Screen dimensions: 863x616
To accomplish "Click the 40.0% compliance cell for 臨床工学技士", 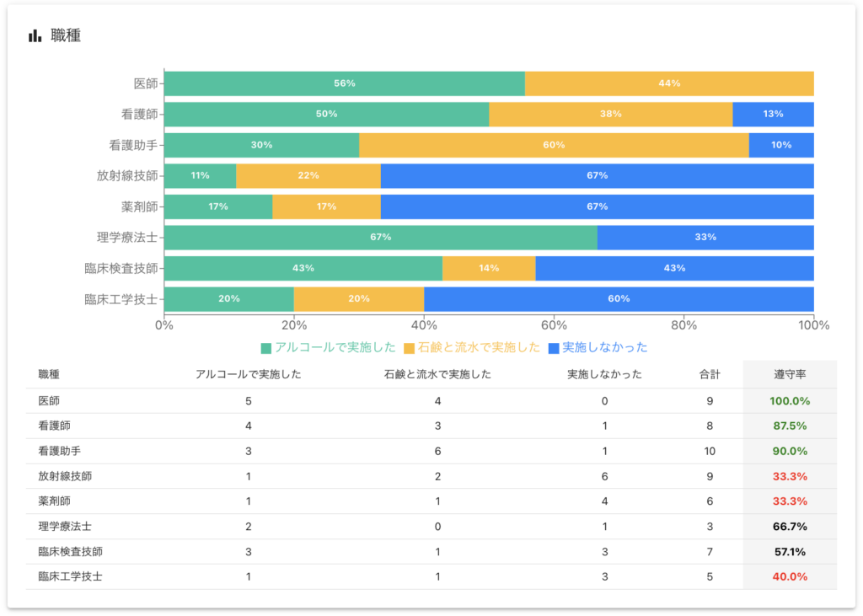I will [789, 577].
